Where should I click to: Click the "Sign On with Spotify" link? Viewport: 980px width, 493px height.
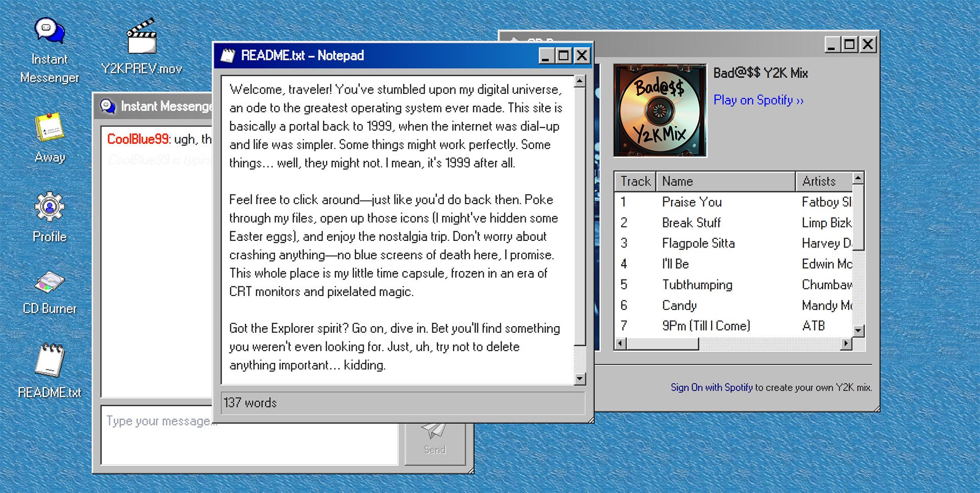[712, 387]
